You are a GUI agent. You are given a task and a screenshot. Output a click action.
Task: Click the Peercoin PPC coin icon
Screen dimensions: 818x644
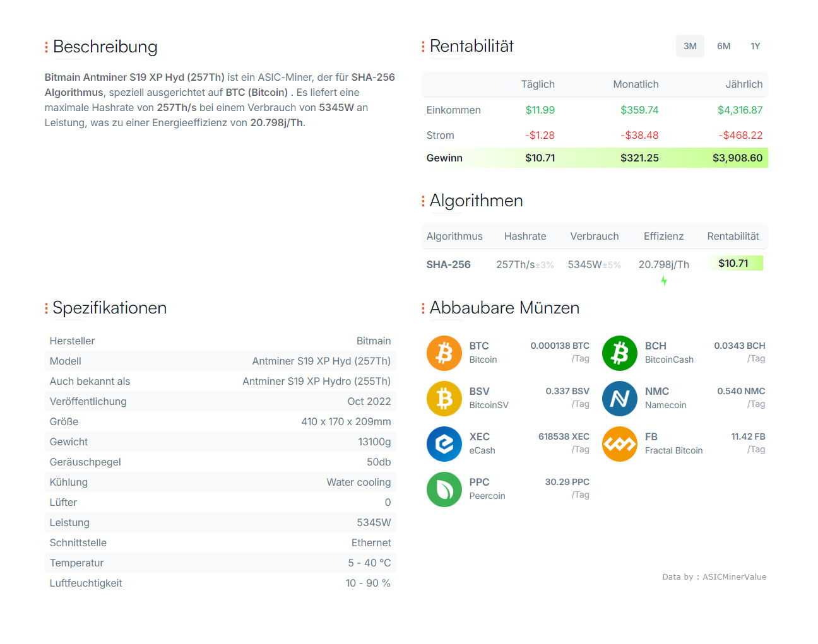coord(444,489)
